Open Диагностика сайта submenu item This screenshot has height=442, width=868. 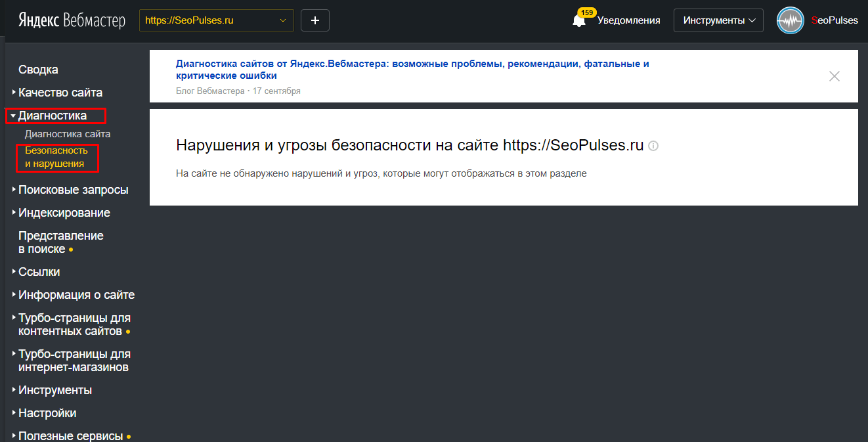click(68, 134)
